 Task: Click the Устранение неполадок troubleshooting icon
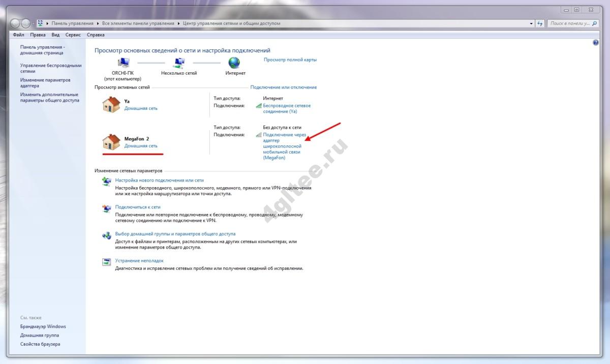pyautogui.click(x=106, y=262)
